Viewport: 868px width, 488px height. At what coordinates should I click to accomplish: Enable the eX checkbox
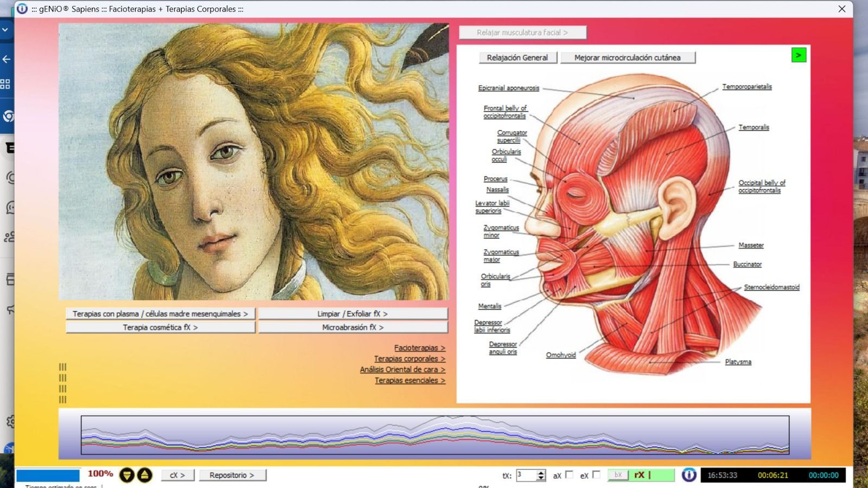[x=596, y=474]
